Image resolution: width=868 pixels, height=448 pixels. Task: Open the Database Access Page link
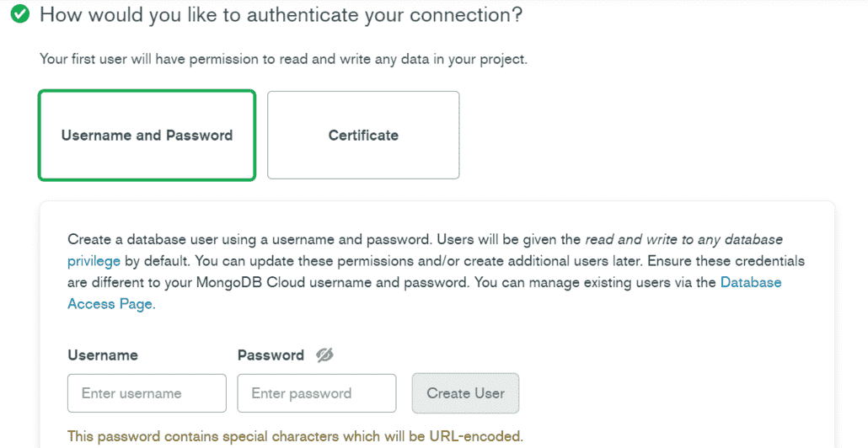tap(425, 293)
